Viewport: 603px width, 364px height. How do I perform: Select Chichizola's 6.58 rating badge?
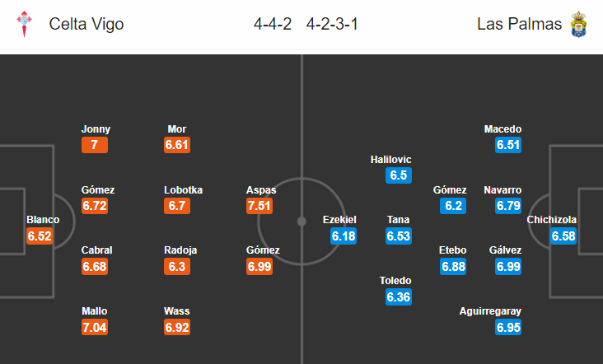pos(563,236)
